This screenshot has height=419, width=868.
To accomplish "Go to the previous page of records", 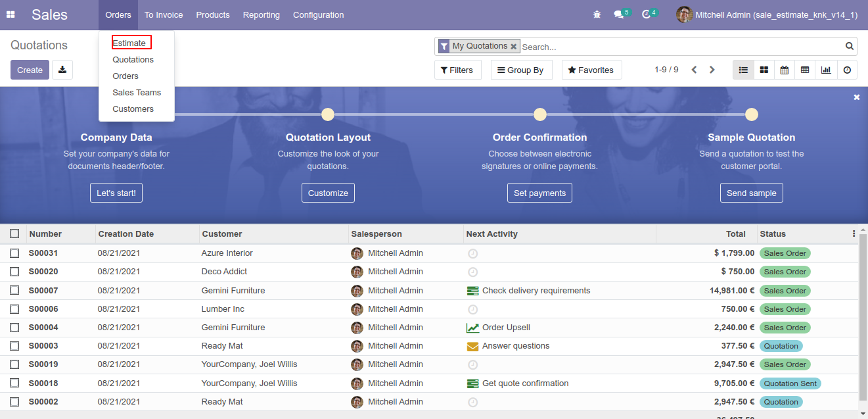I will pyautogui.click(x=694, y=70).
